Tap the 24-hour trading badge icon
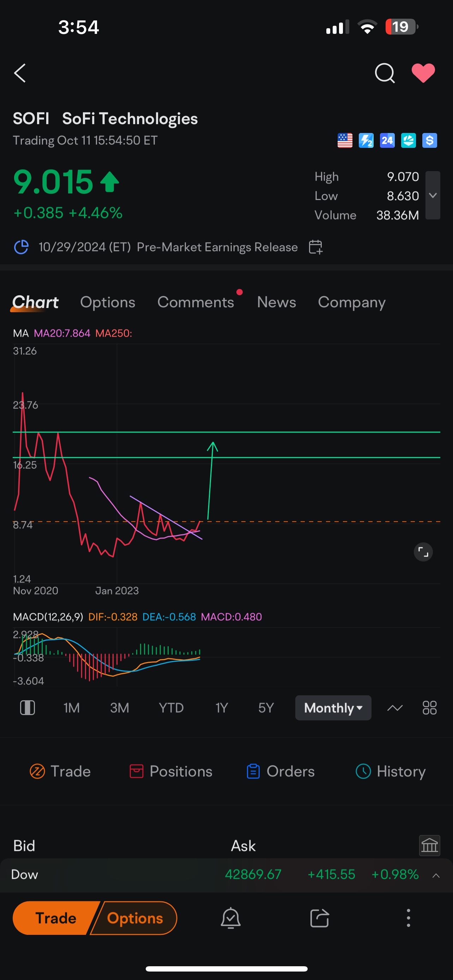453x980 pixels. [x=387, y=140]
